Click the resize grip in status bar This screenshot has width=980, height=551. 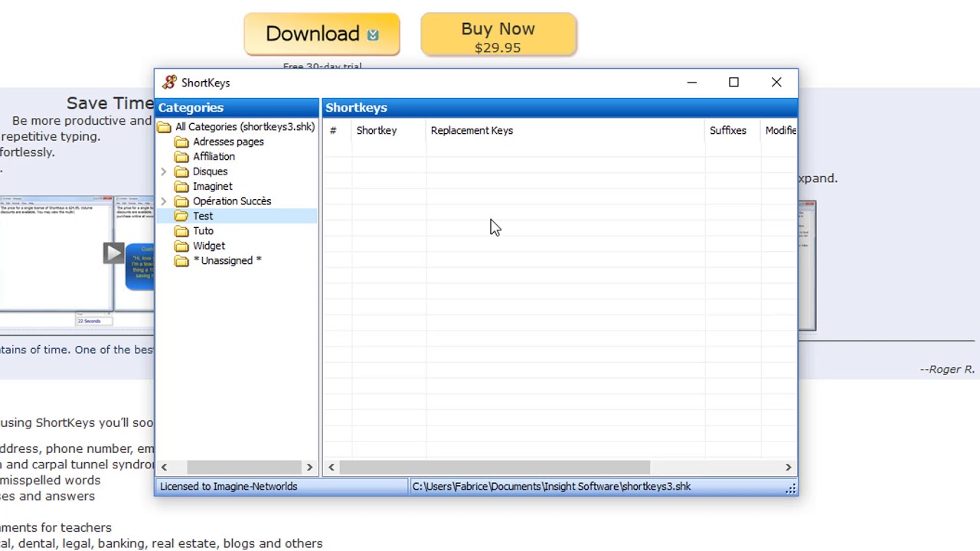(790, 488)
